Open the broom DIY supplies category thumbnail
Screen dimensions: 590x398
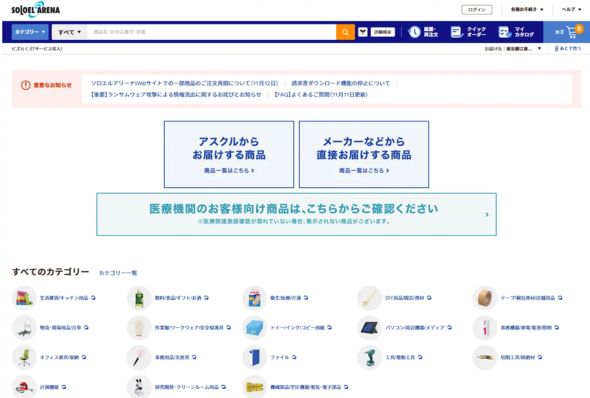pos(370,298)
